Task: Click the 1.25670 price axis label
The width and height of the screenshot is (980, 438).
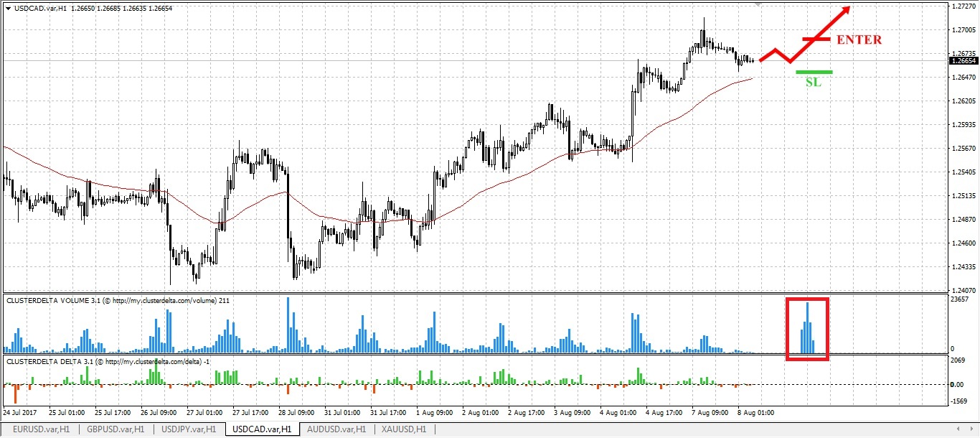Action: 963,149
